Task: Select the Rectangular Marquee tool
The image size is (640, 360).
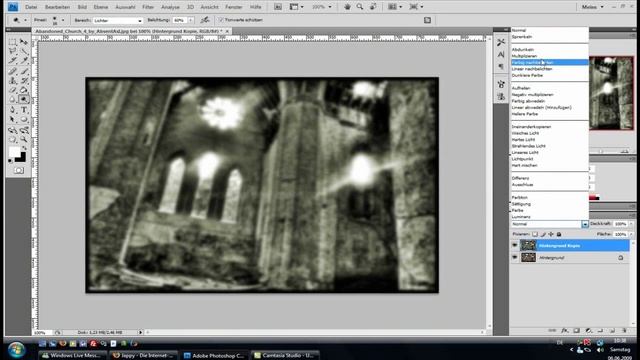Action: pyautogui.click(x=12, y=42)
